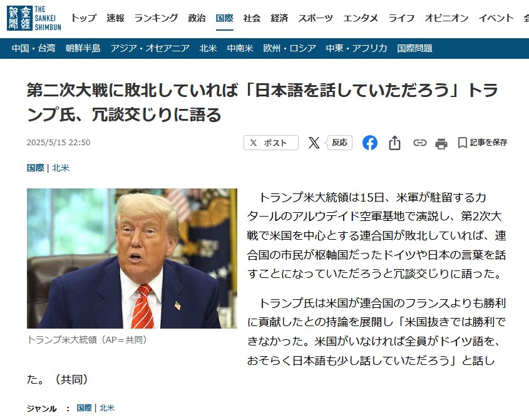This screenshot has height=420, width=529.
Task: Print article using printer icon
Action: (441, 143)
